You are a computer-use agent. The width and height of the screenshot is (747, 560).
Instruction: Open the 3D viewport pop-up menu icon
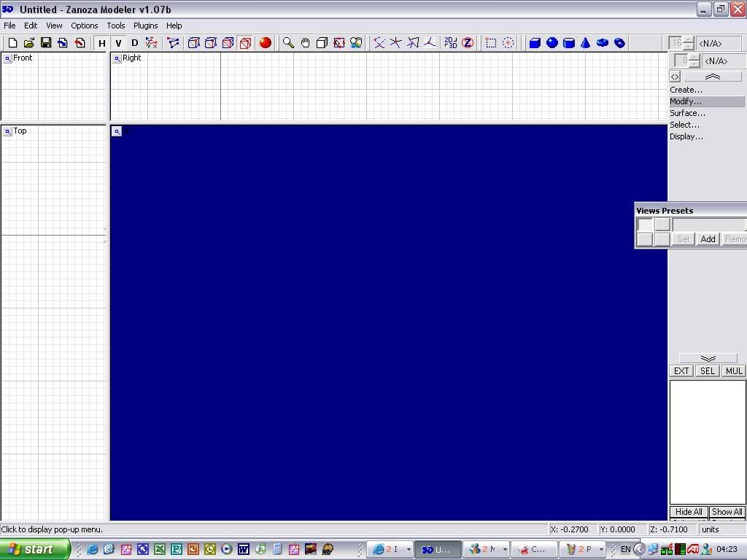117,131
